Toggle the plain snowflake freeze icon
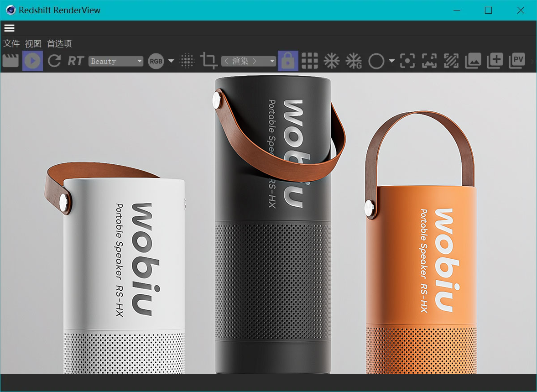The image size is (537, 392). click(332, 61)
